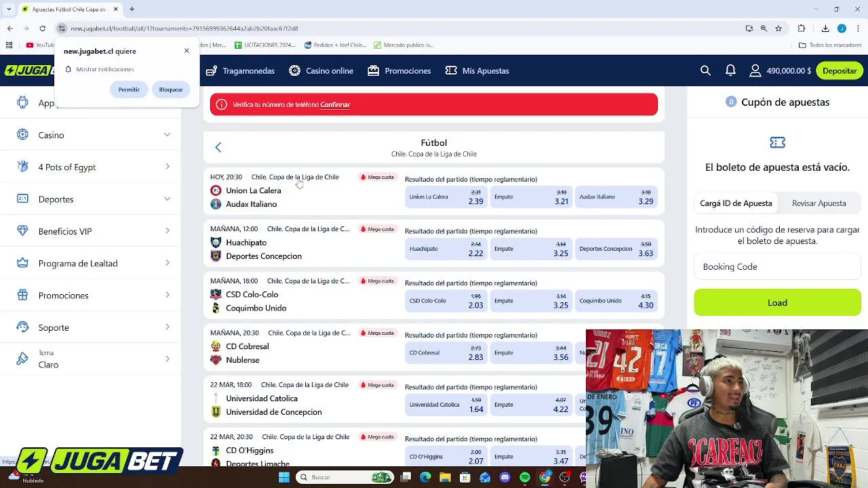The width and height of the screenshot is (868, 488).
Task: Click the Casino chip icon in sidebar
Action: (23, 135)
